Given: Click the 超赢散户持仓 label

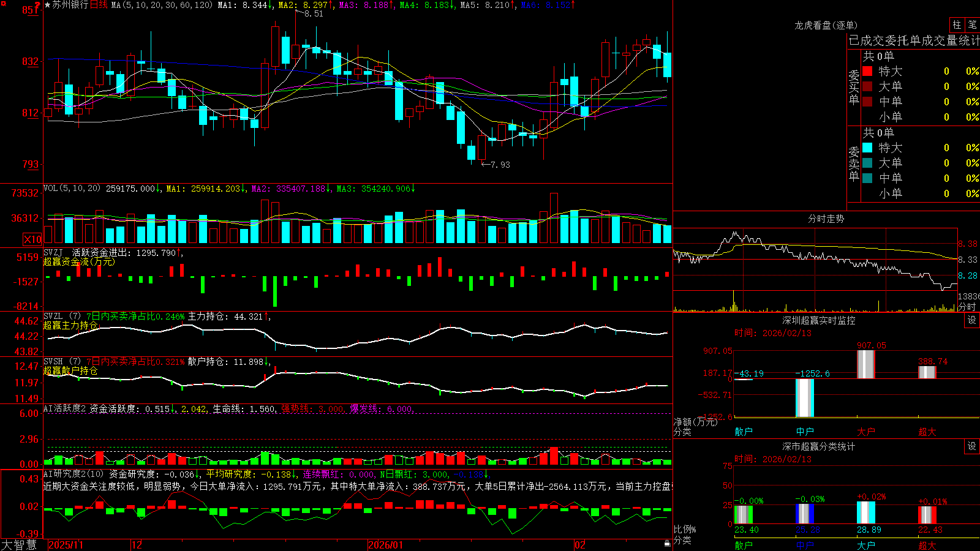Looking at the screenshot, I should 70,370.
